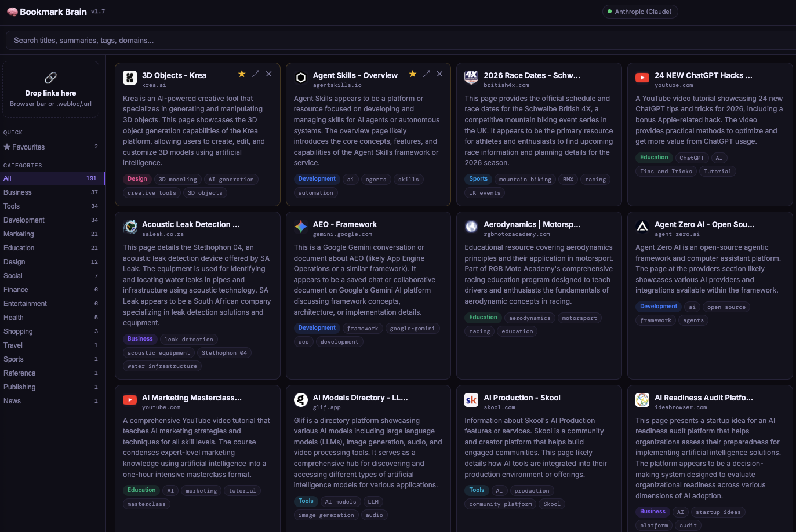Screen dimensions: 796x532
Task: Click the Bookmark Brain brain logo icon
Action: click(x=12, y=12)
